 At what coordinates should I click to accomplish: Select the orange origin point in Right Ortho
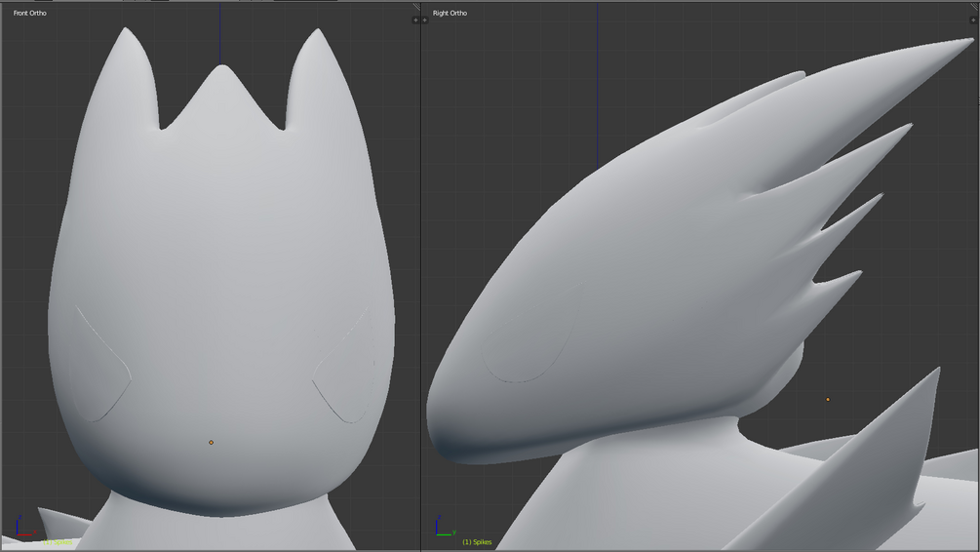[828, 400]
